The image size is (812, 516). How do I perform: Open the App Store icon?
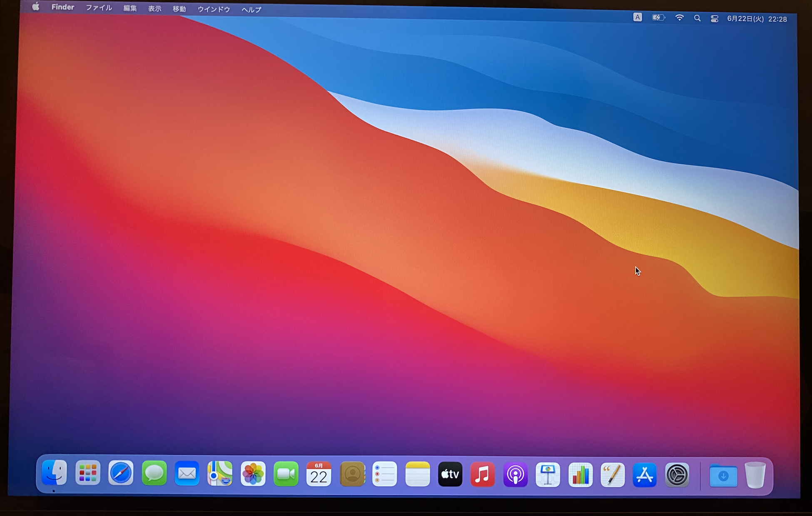(x=645, y=475)
